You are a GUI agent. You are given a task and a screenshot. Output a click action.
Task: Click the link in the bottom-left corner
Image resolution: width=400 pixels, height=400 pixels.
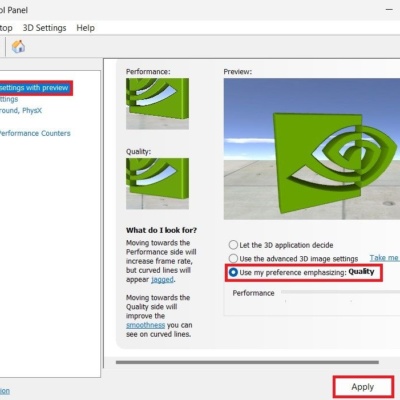tap(5, 391)
